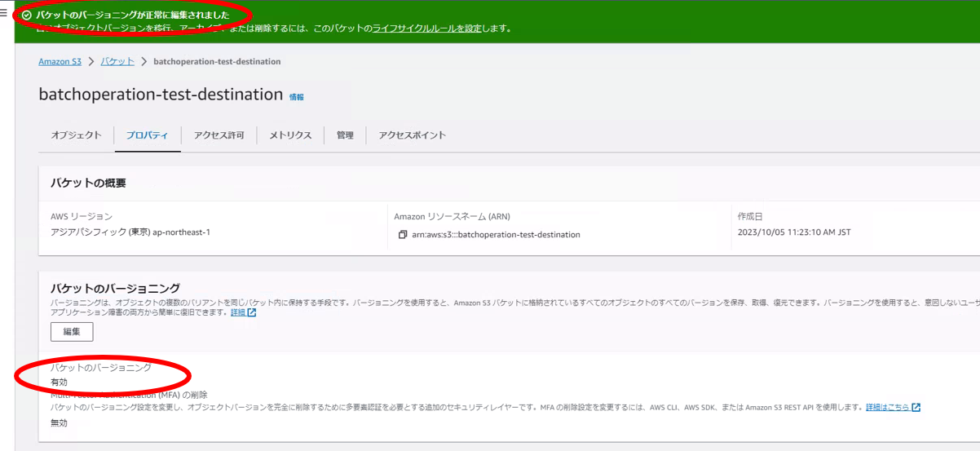980x451 pixels.
Task: Open the hamburger navigation menu
Action: (x=4, y=13)
